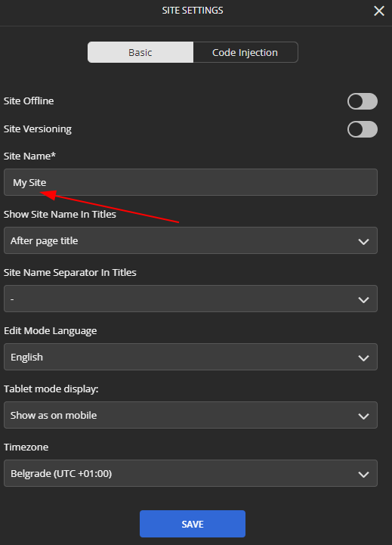Switch to the Basic tab
This screenshot has height=545, width=392.
(x=140, y=52)
